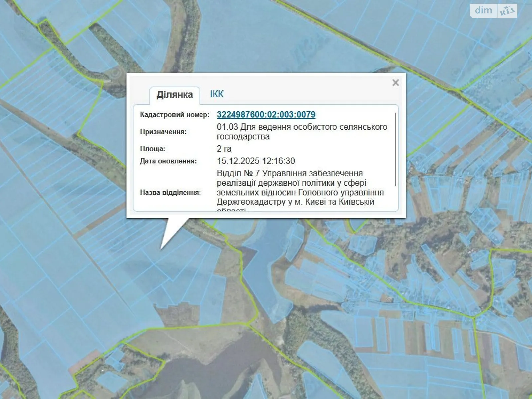This screenshot has height=399, width=532.
Task: Open cadastral number 3224987600:02:003:0079 link
Action: pos(266,115)
